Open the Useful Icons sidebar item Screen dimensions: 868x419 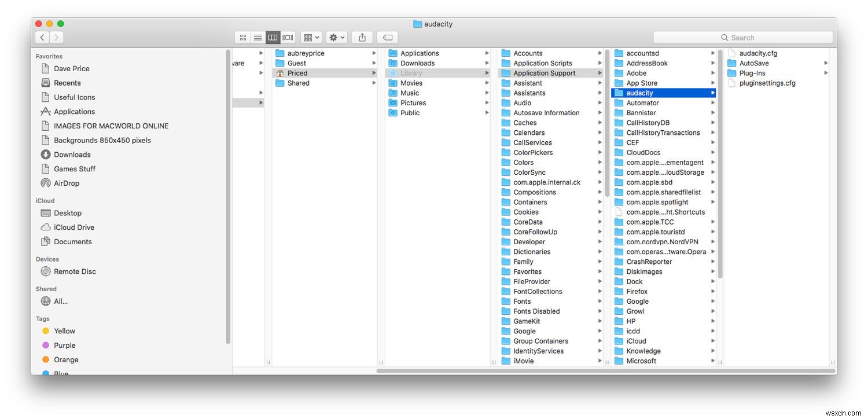tap(74, 97)
